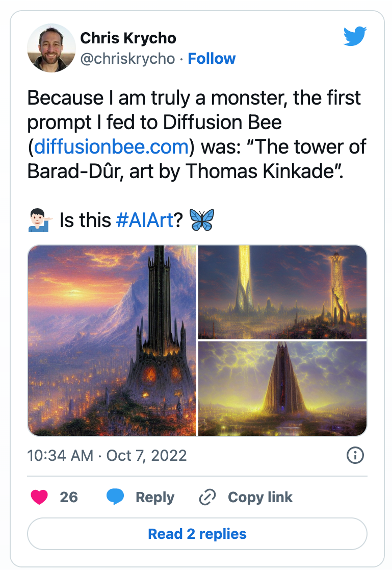
Task: Open the dark tower sunset image
Action: (112, 340)
